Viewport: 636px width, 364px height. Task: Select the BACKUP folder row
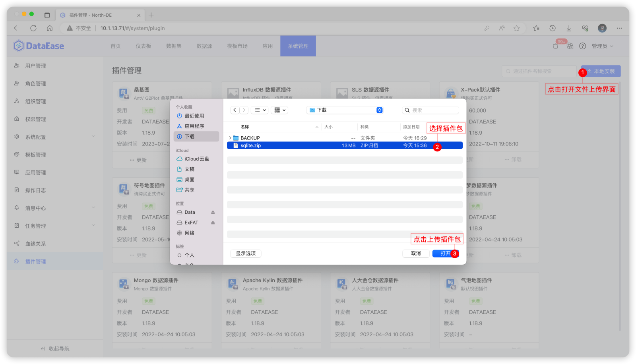(x=345, y=138)
